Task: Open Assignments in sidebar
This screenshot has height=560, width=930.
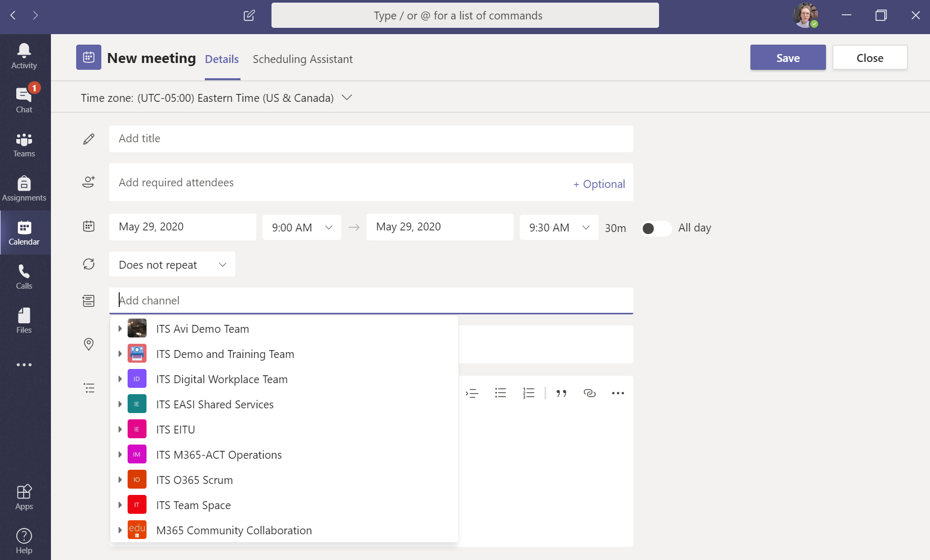Action: pos(24,188)
